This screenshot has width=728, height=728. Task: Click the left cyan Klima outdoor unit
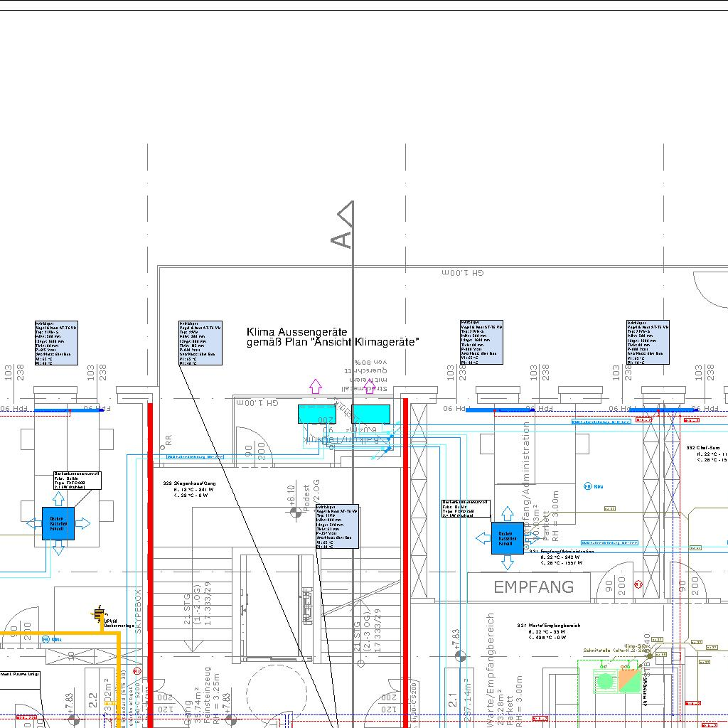pyautogui.click(x=317, y=414)
